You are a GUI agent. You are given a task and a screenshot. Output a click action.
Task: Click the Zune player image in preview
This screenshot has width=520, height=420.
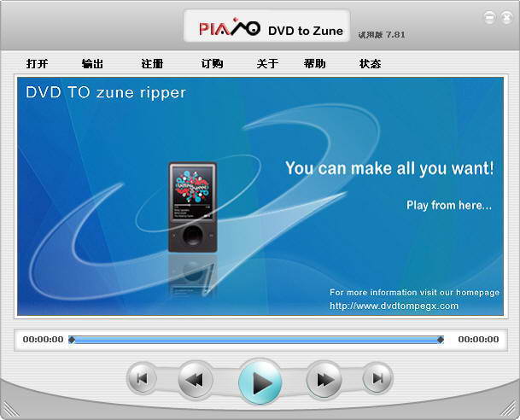[193, 207]
